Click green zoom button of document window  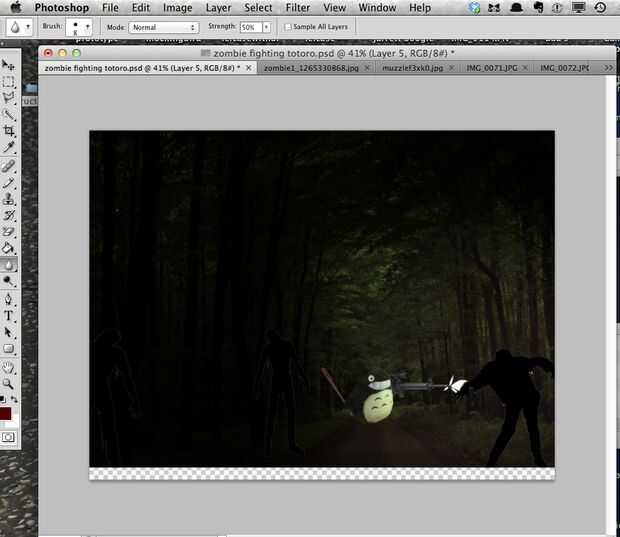point(76,53)
